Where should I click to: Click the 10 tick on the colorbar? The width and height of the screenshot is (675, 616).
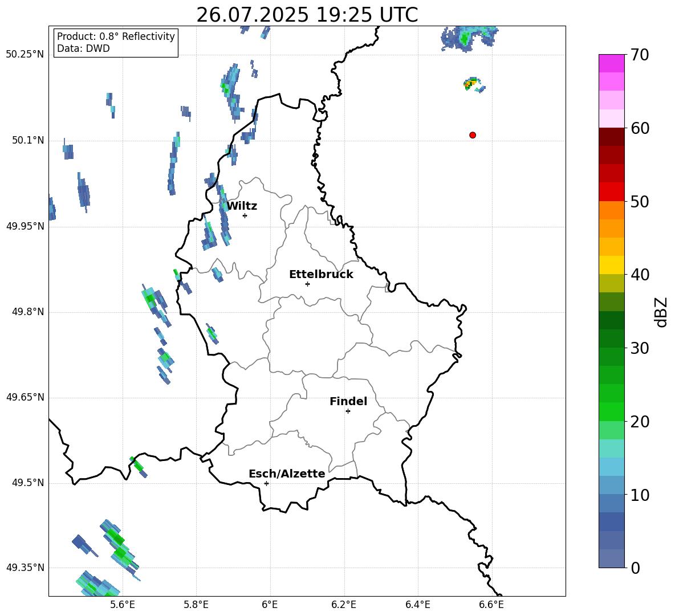(x=640, y=495)
